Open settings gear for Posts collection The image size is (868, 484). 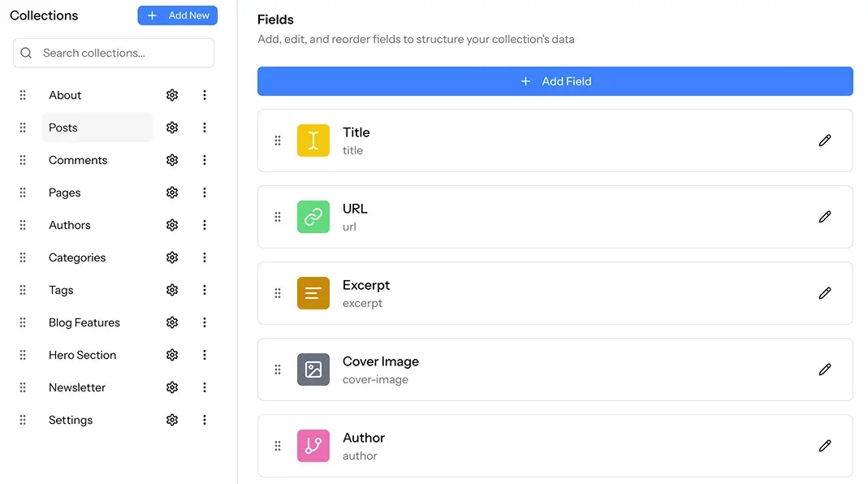click(172, 127)
